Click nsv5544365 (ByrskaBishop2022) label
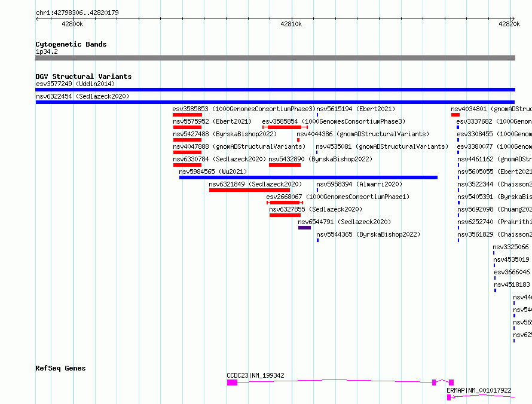Image resolution: width=532 pixels, height=404 pixels. [x=368, y=234]
